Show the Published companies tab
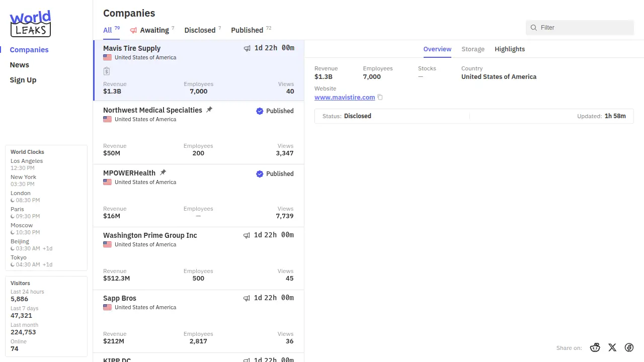Image resolution: width=644 pixels, height=362 pixels. (x=247, y=30)
